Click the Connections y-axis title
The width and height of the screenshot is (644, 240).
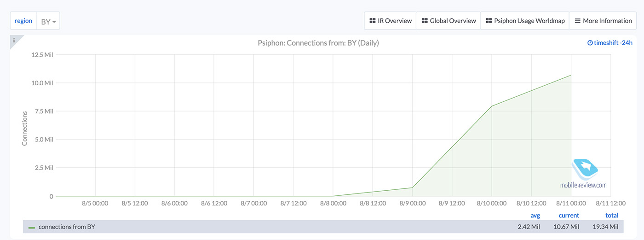pos(25,128)
